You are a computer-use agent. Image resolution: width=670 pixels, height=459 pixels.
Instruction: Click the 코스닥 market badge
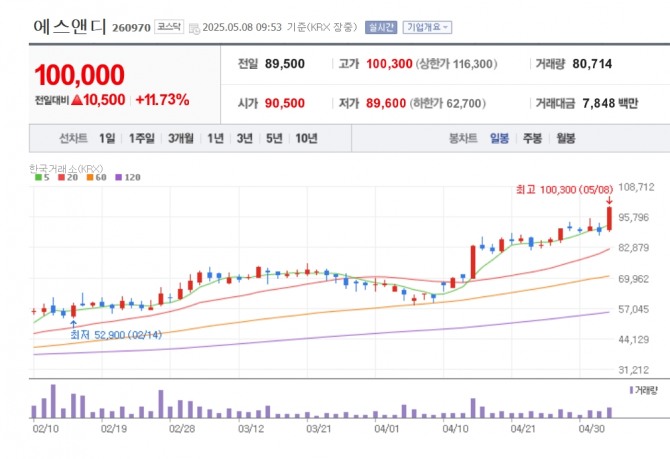[x=169, y=27]
